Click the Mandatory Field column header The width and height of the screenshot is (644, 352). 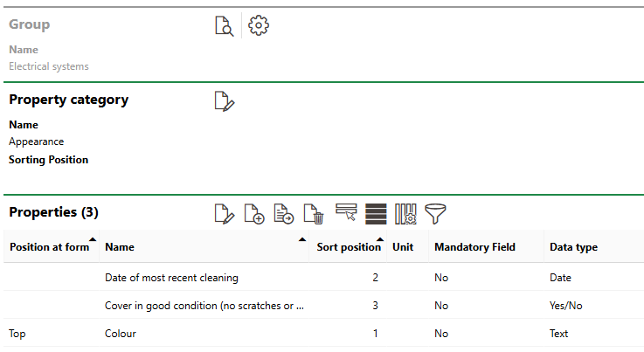coord(474,247)
